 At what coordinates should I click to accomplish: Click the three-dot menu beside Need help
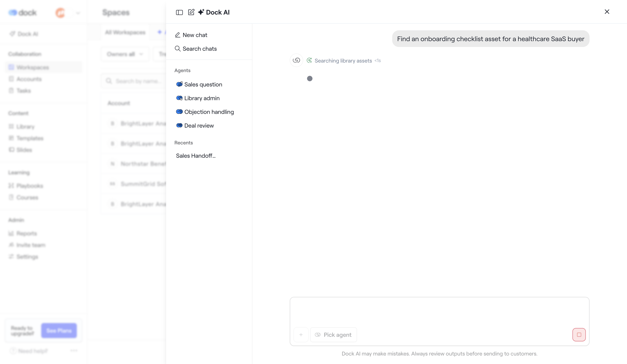tap(74, 351)
